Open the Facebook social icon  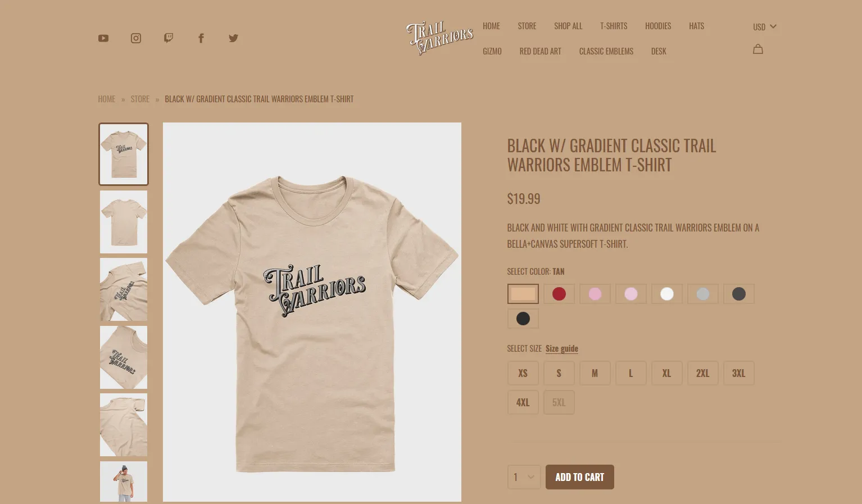tap(201, 38)
